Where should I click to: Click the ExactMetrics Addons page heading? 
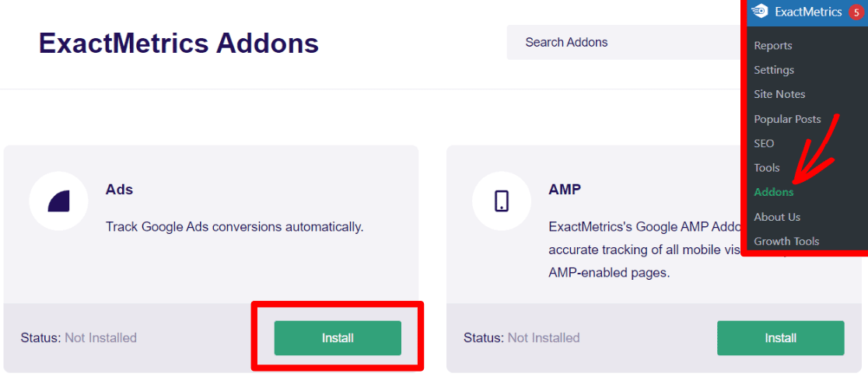[x=179, y=44]
